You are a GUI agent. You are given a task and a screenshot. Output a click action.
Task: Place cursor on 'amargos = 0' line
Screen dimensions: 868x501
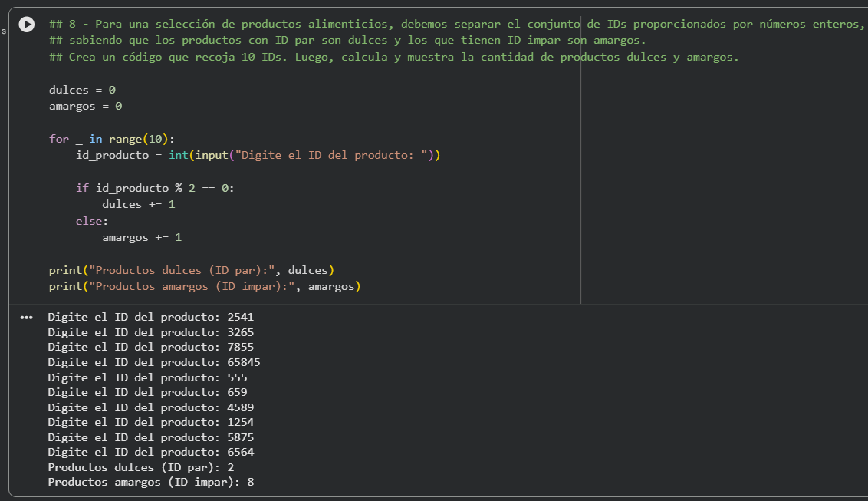(85, 106)
